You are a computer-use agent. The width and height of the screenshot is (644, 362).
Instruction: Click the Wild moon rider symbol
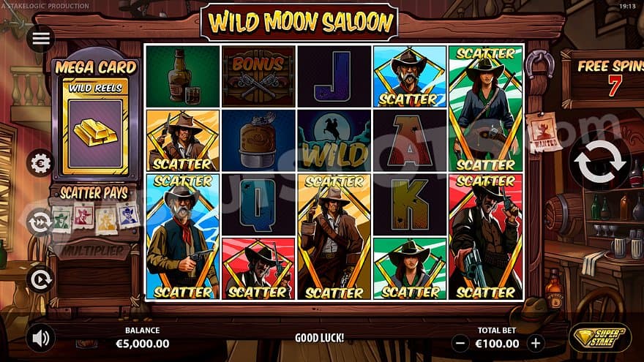pos(334,140)
